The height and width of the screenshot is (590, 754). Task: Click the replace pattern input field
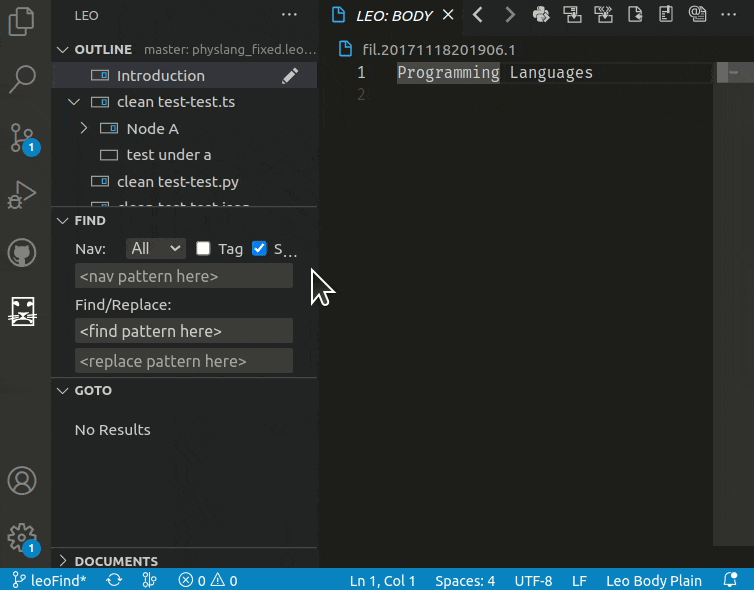coord(184,361)
